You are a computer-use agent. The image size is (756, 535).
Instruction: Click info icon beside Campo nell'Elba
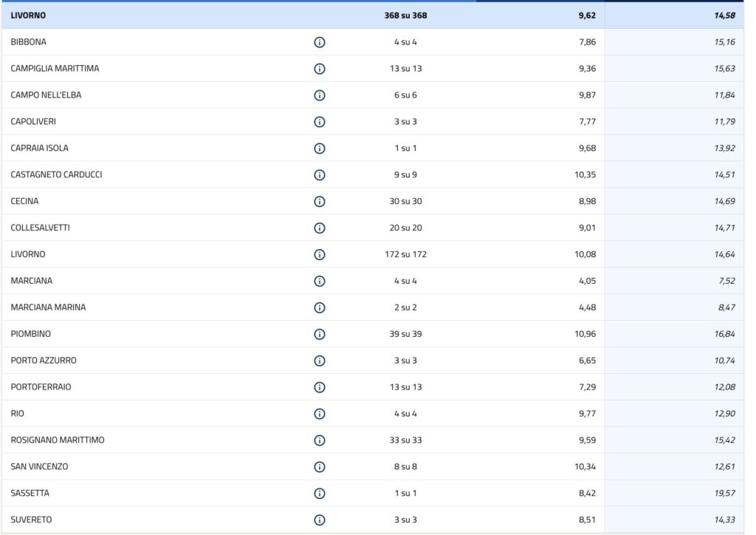tap(320, 95)
